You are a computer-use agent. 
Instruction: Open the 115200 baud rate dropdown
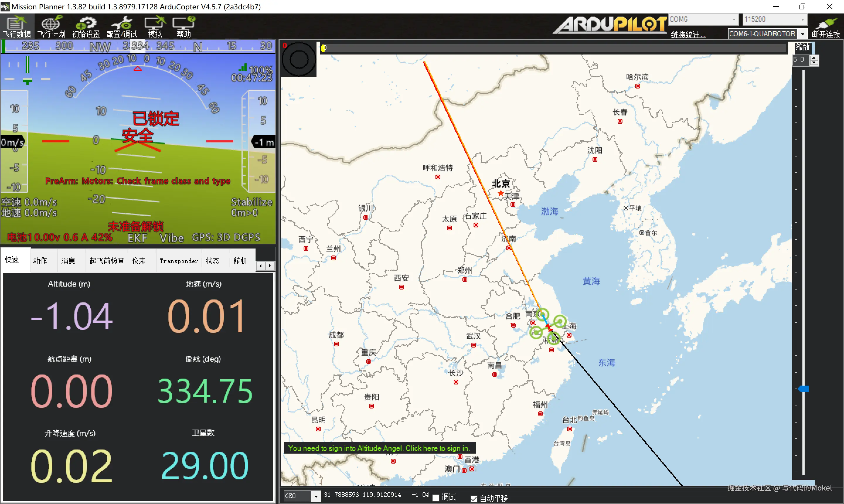pyautogui.click(x=802, y=19)
